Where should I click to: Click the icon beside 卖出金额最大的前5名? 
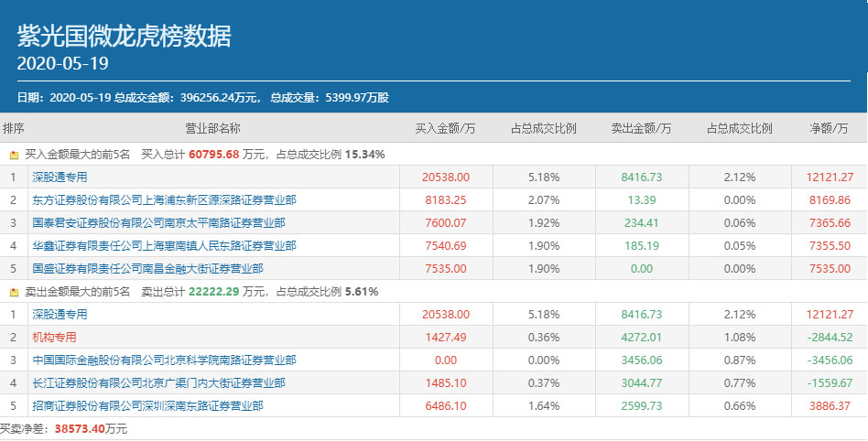(x=14, y=292)
